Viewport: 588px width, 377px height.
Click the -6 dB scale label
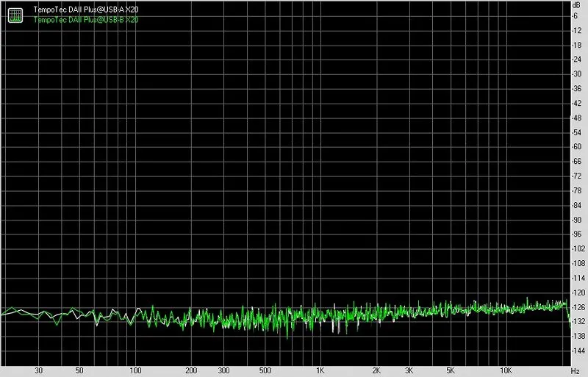click(576, 15)
